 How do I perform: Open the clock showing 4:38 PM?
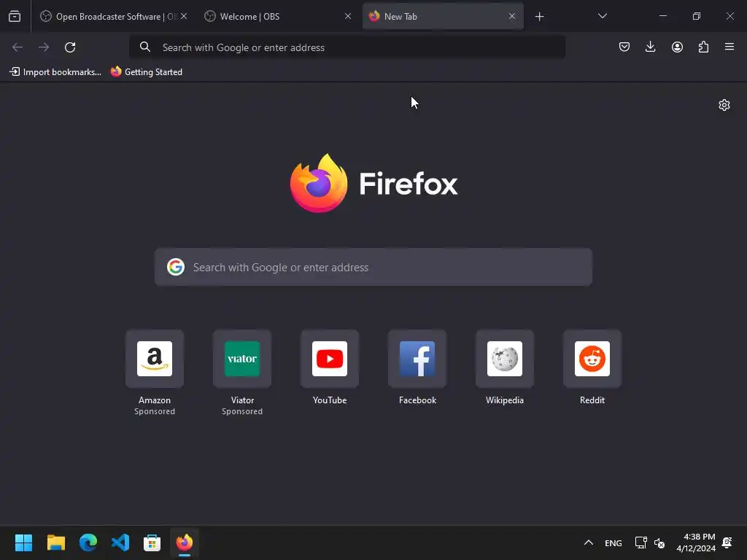pyautogui.click(x=695, y=542)
